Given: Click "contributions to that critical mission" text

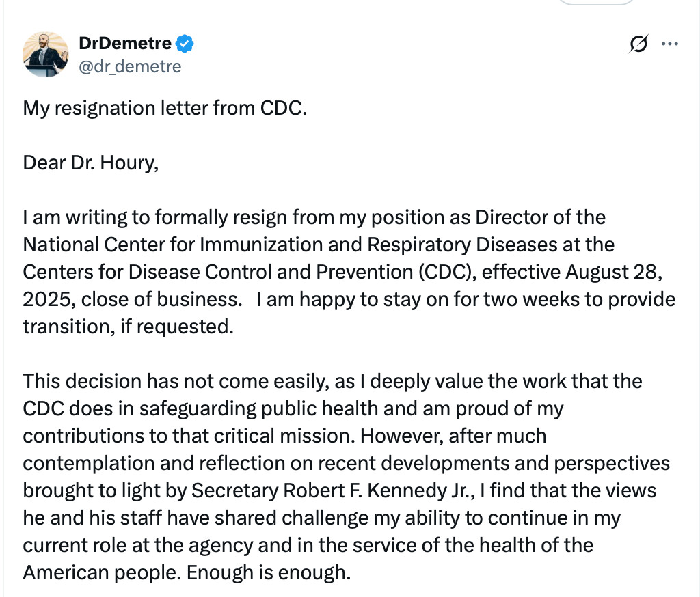Looking at the screenshot, I should [189, 436].
